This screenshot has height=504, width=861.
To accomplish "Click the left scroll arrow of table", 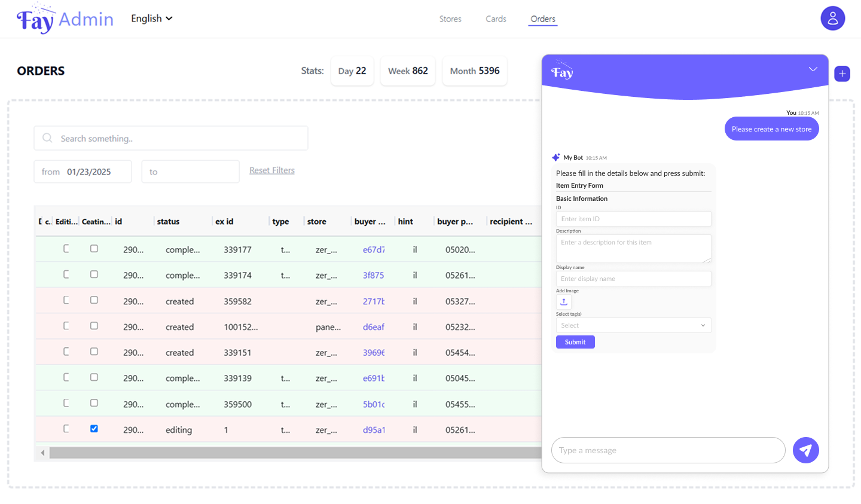I will click(x=42, y=453).
